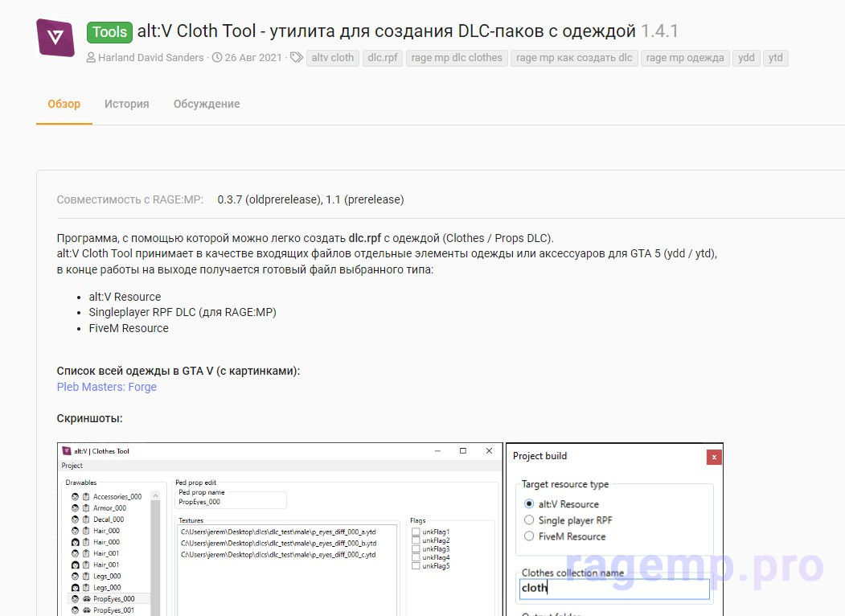Select the FiveM Resource radio option
Viewport: 845px width, 616px height.
click(529, 536)
